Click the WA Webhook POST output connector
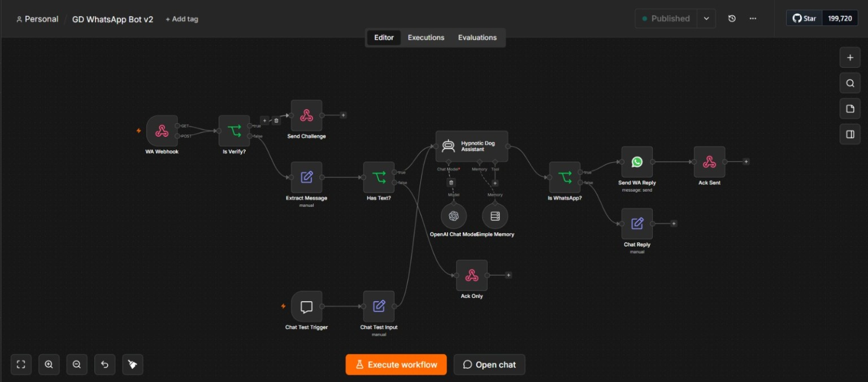 (177, 136)
